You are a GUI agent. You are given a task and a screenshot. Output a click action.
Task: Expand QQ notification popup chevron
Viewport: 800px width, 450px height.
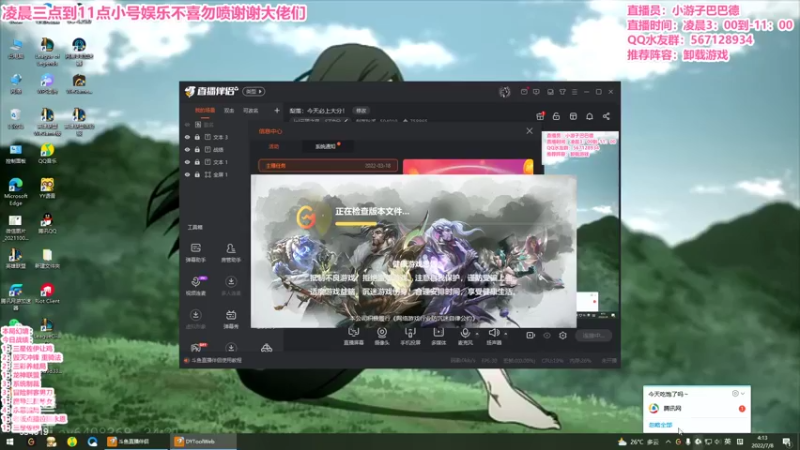(x=743, y=394)
